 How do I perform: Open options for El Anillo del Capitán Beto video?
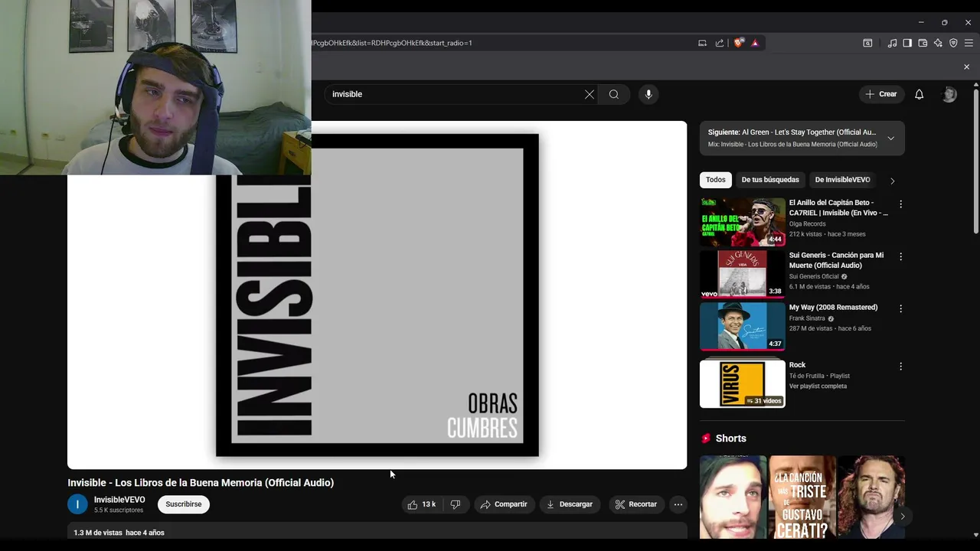coord(900,204)
